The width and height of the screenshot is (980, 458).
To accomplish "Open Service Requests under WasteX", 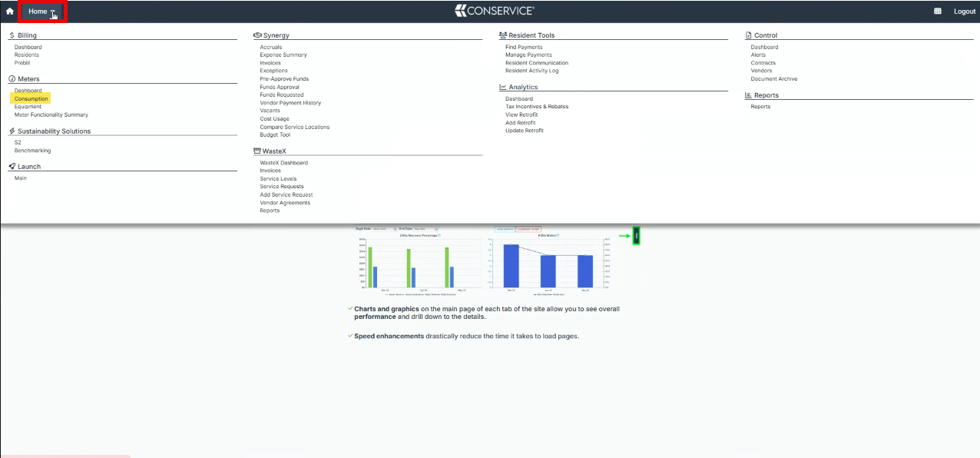I will tap(282, 187).
